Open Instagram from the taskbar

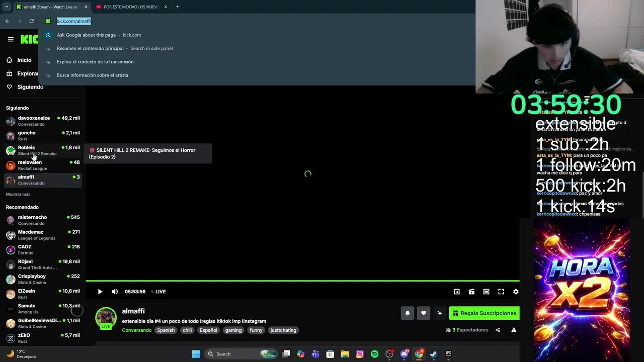(360, 354)
